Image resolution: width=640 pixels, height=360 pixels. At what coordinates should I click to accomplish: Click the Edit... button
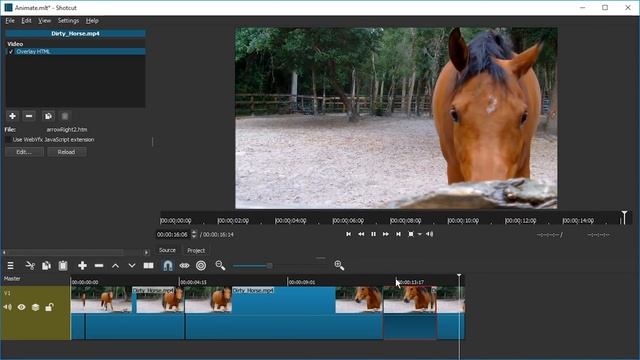(x=24, y=152)
